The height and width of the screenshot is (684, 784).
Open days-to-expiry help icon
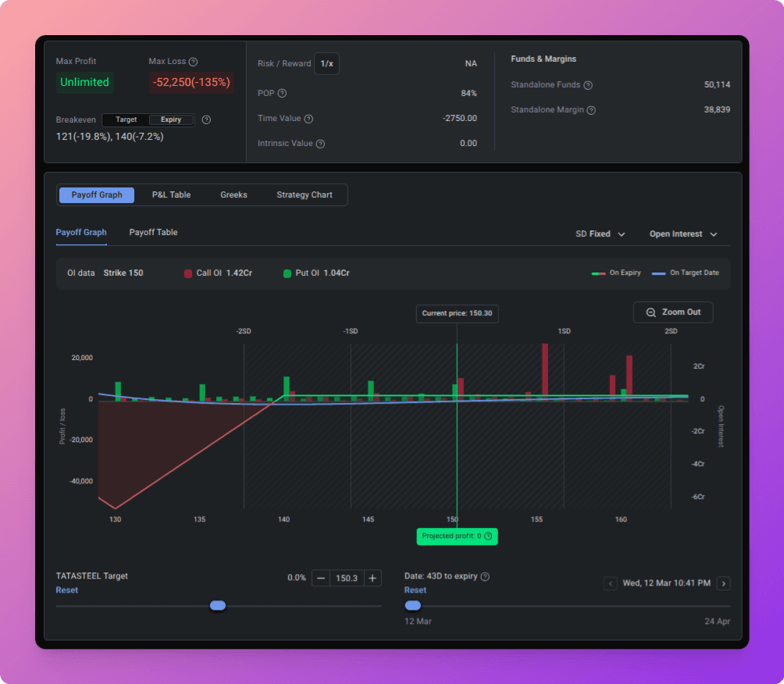(485, 576)
